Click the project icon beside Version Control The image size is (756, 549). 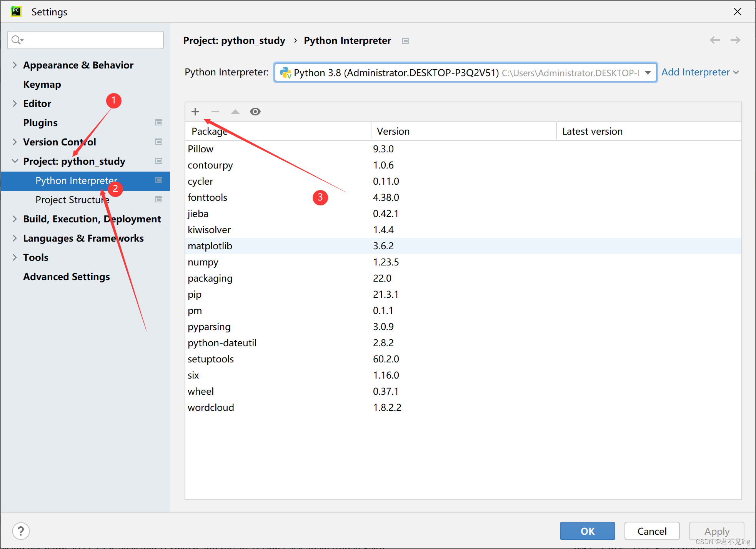coord(159,142)
